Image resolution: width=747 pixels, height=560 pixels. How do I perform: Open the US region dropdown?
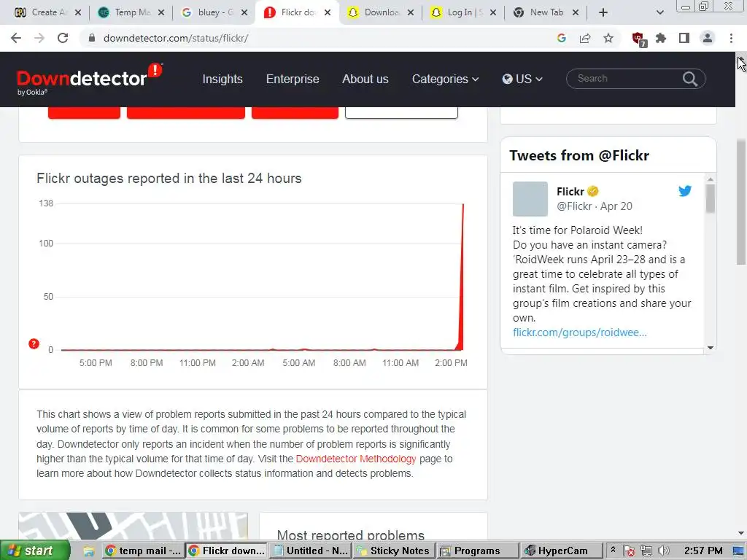click(522, 79)
